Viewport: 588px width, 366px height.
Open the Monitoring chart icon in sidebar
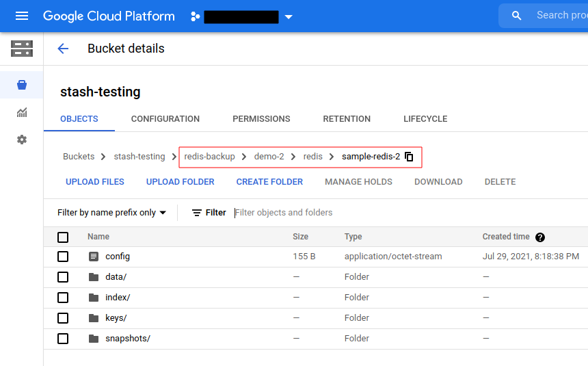(x=22, y=112)
